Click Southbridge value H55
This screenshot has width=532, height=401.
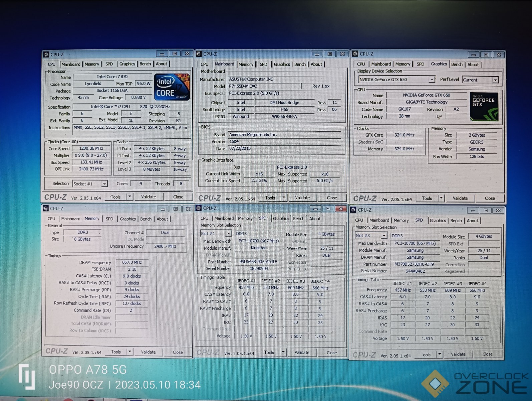pos(284,110)
